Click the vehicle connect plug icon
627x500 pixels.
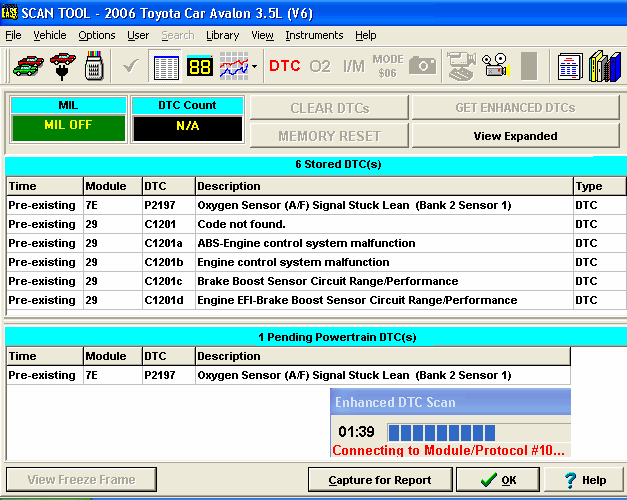tap(60, 67)
